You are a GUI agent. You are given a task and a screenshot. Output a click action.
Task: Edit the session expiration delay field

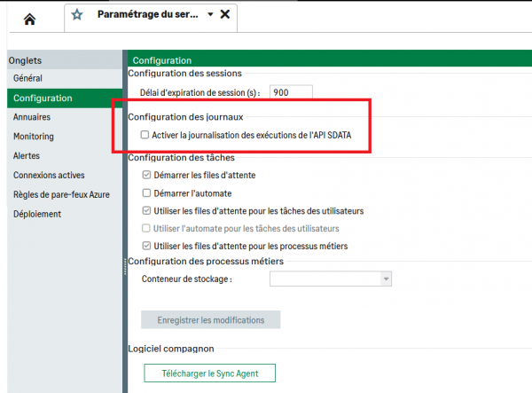click(x=291, y=92)
